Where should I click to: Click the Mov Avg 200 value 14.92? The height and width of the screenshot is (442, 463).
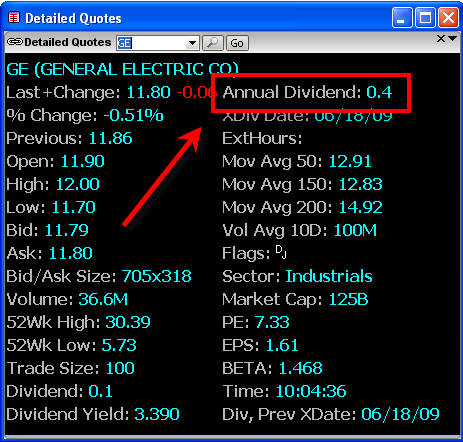pyautogui.click(x=361, y=207)
